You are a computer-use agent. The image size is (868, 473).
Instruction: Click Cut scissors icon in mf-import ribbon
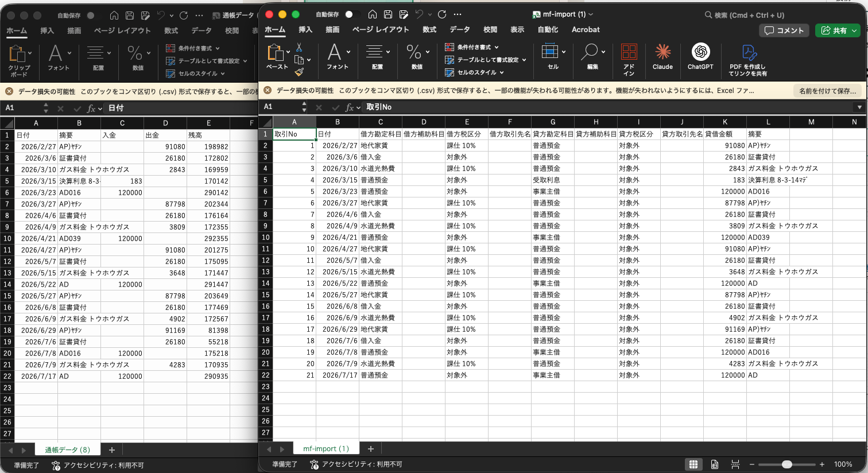pyautogui.click(x=299, y=48)
